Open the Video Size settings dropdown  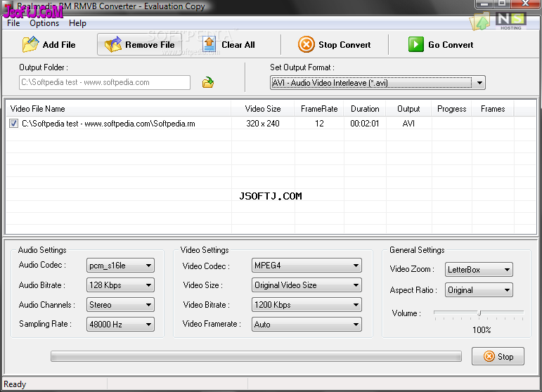[307, 285]
